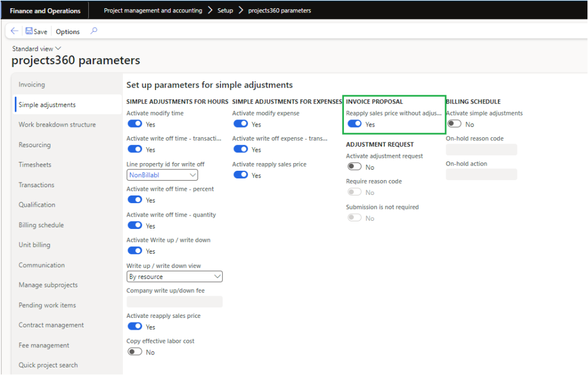
Task: Toggle Activate modify time switch
Action: click(x=135, y=124)
